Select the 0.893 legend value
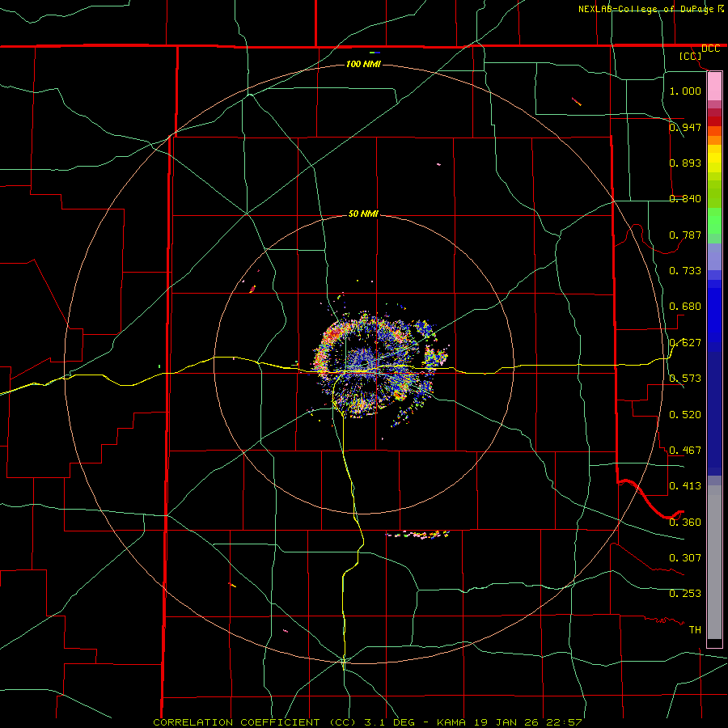 click(685, 163)
